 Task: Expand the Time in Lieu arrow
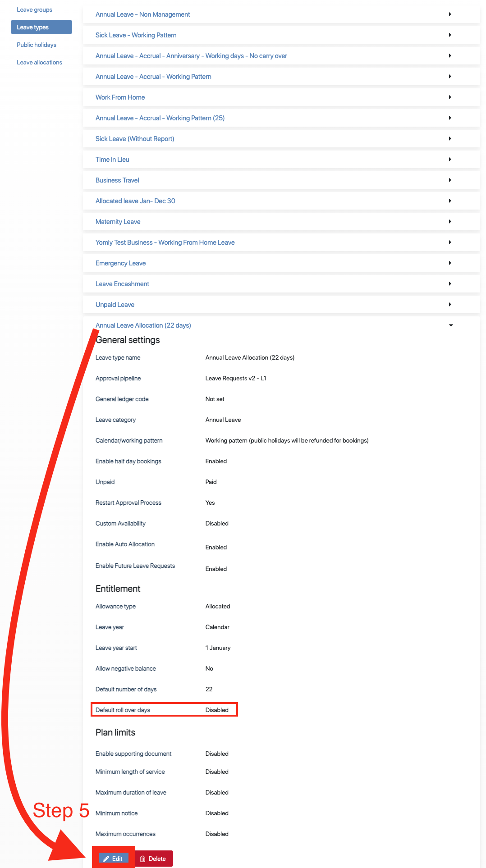450,160
